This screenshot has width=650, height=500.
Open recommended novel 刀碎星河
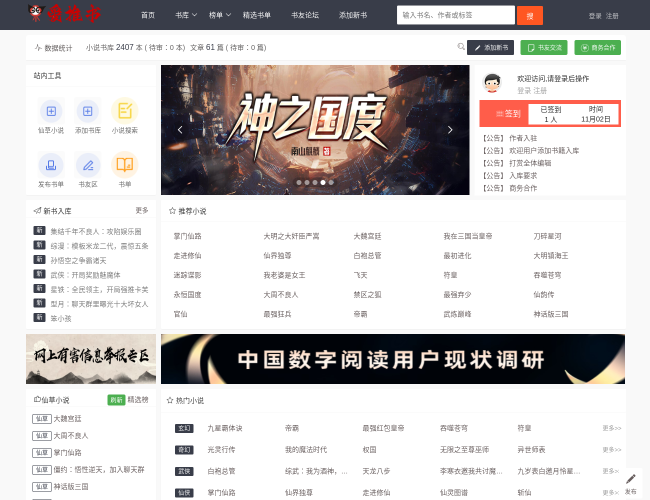pyautogui.click(x=547, y=236)
